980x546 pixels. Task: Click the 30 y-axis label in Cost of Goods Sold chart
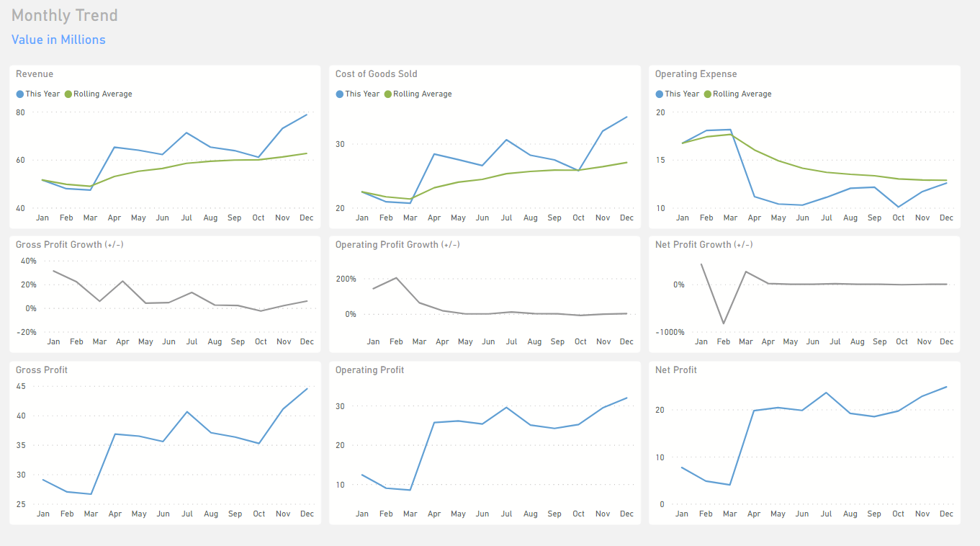[340, 144]
